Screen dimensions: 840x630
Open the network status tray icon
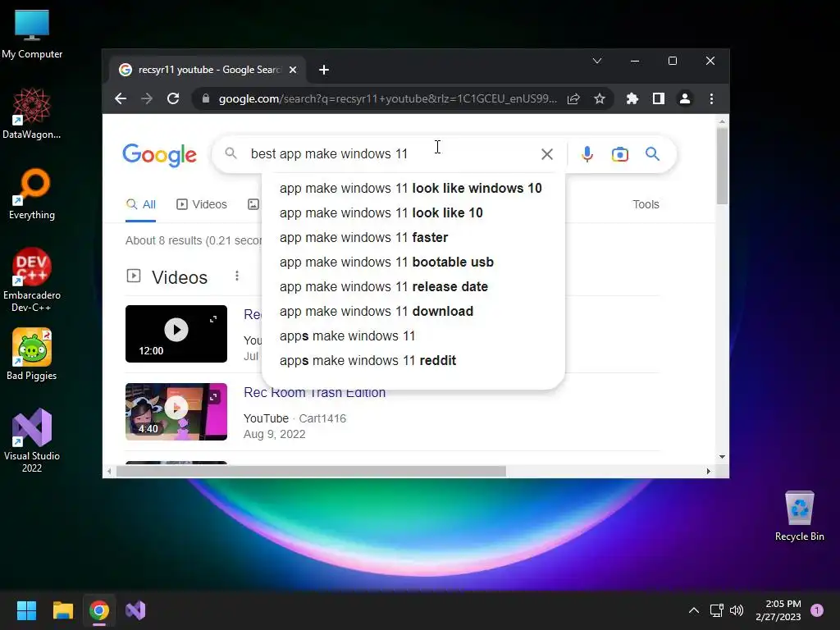(716, 610)
